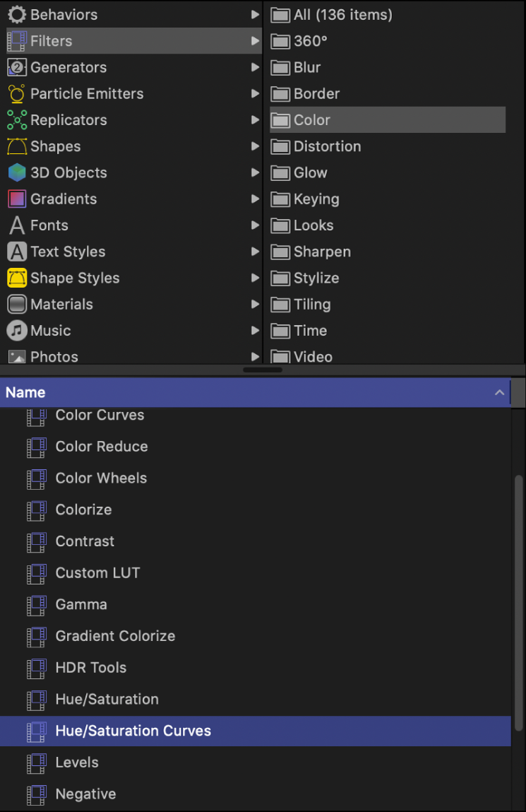This screenshot has height=812, width=526.
Task: Select the Custom LUT filter
Action: click(97, 573)
